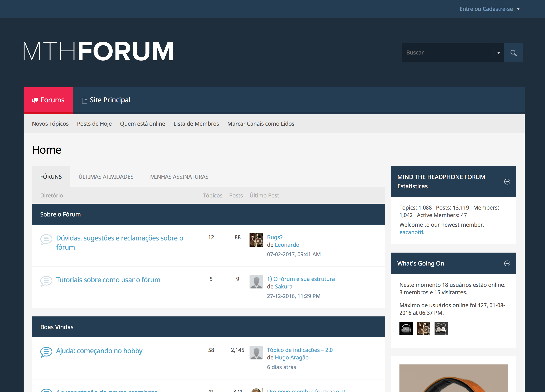
Task: Click the Forums chat bubbles icon
Action: (x=35, y=100)
